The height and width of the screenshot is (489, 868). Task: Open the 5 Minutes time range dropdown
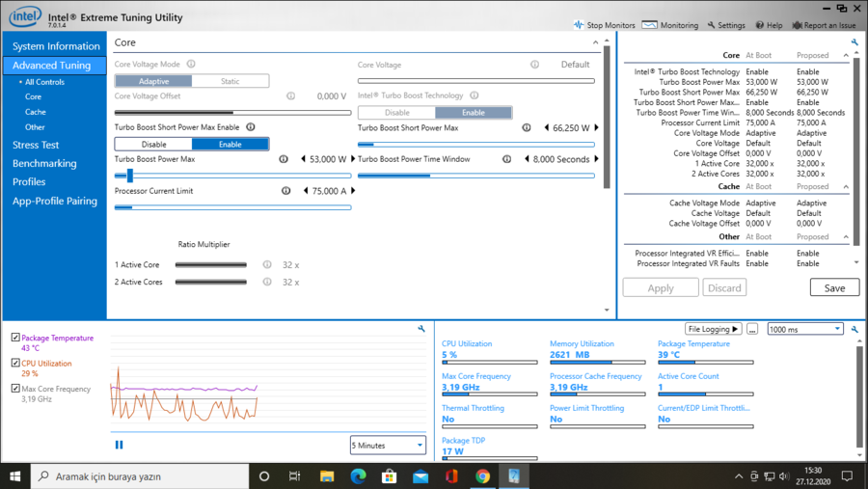pyautogui.click(x=388, y=446)
